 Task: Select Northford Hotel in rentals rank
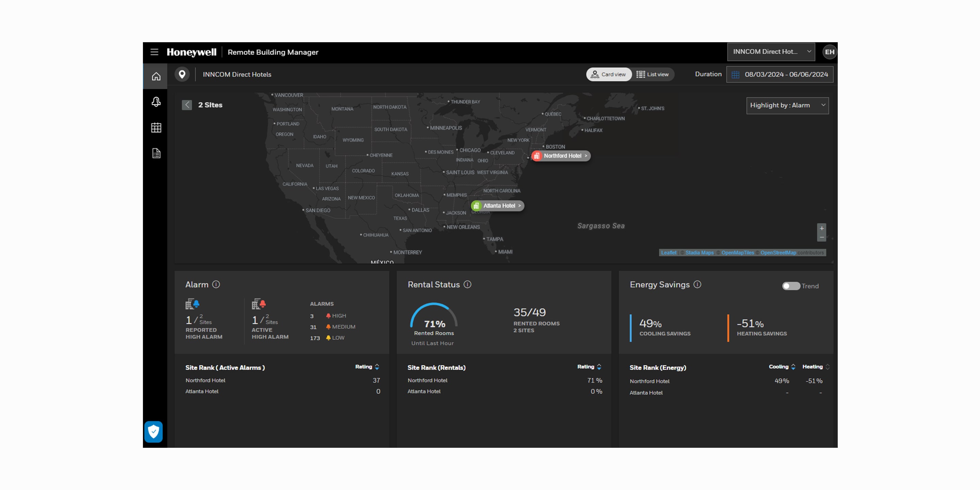[428, 380]
